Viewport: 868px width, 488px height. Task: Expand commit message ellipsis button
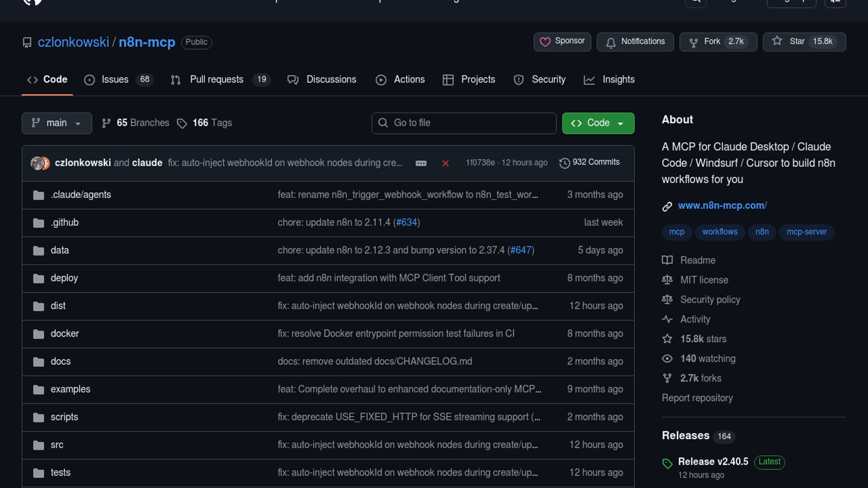pyautogui.click(x=421, y=163)
